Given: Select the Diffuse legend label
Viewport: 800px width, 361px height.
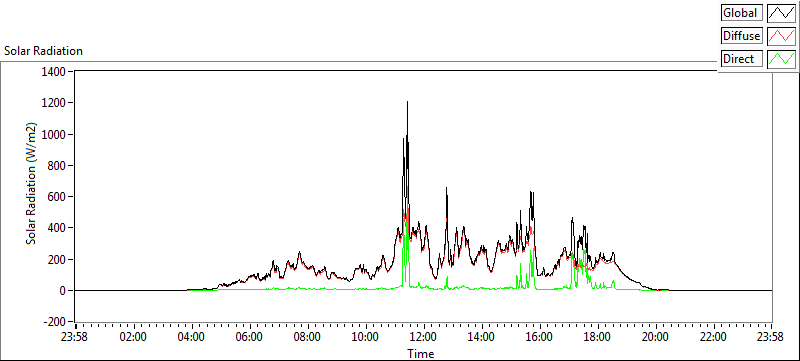Looking at the screenshot, I should point(742,36).
